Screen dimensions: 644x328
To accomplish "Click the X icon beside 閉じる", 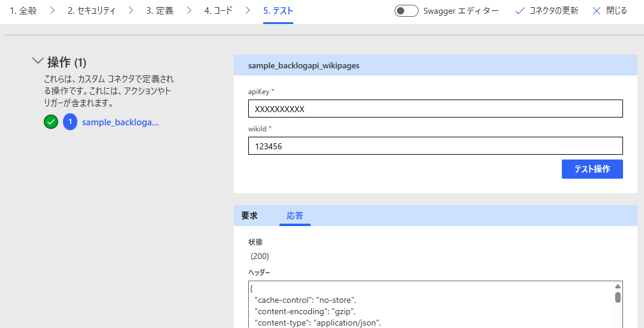I will [x=596, y=11].
